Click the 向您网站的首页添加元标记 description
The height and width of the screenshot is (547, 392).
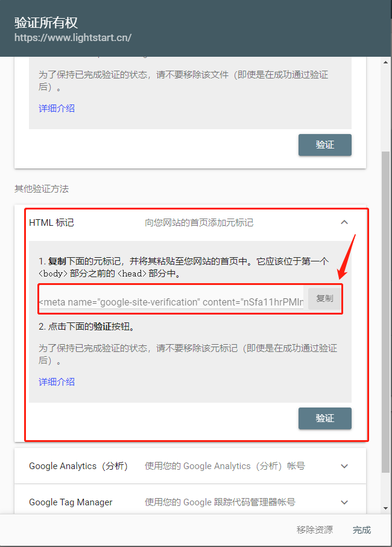(x=199, y=223)
